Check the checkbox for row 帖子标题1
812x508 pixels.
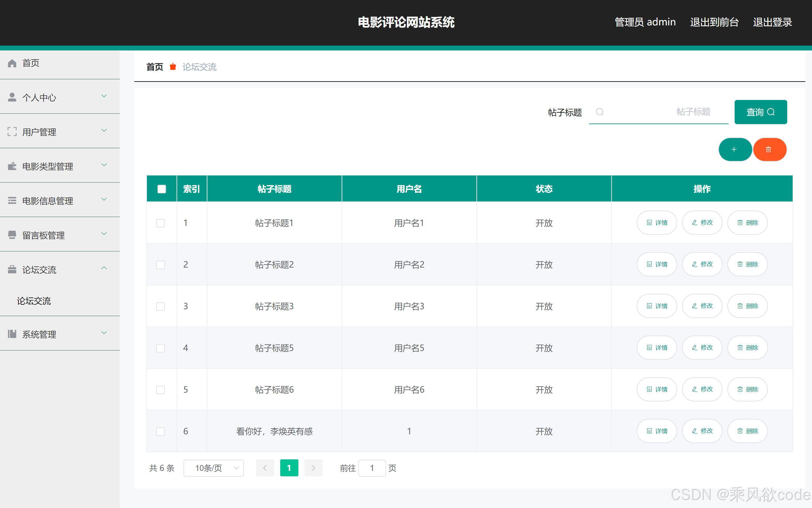coord(161,223)
